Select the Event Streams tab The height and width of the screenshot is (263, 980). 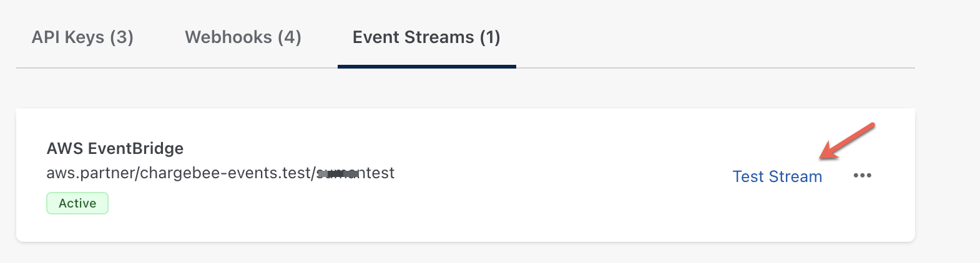[426, 37]
